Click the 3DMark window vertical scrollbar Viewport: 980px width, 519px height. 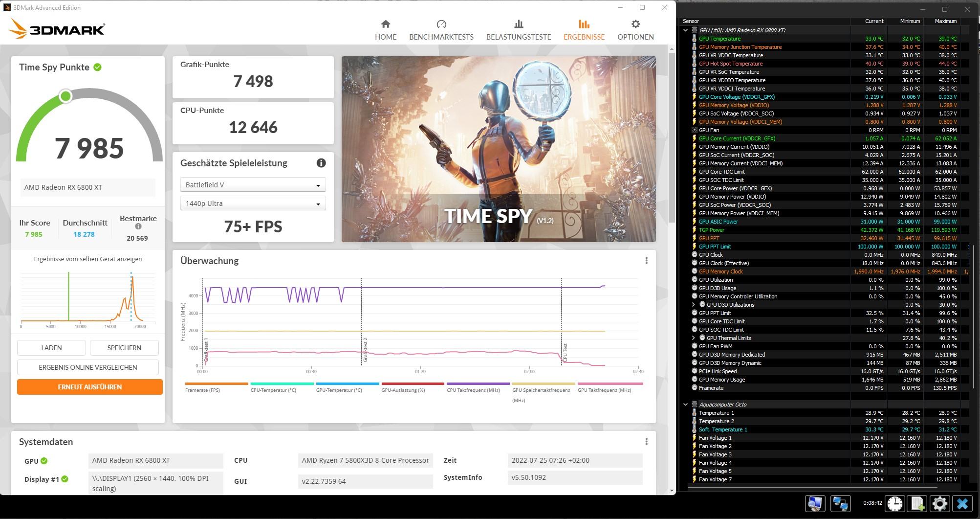pos(672,137)
